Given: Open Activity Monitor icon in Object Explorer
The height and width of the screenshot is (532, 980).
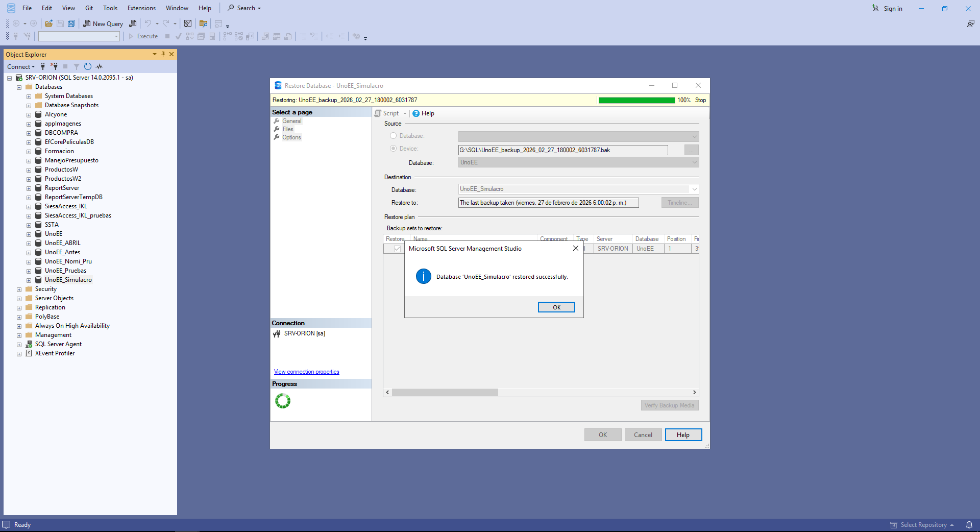Looking at the screenshot, I should 99,66.
